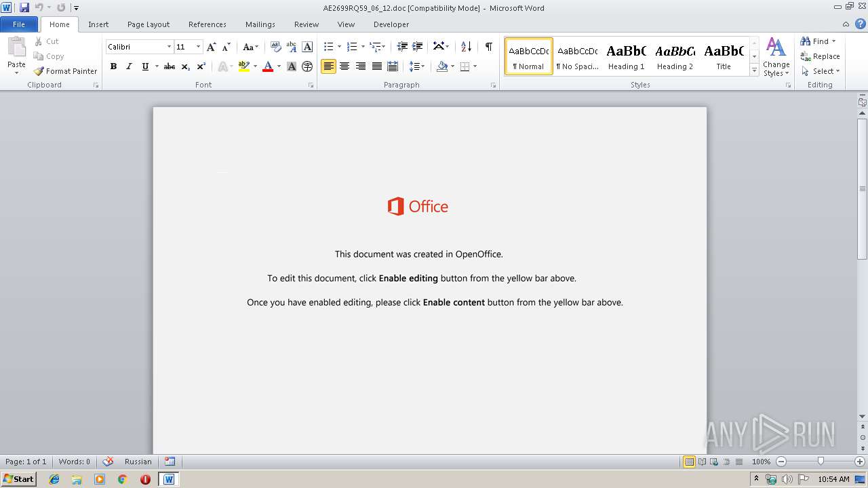The image size is (868, 488).
Task: Click the Bullets list icon
Action: click(x=328, y=47)
